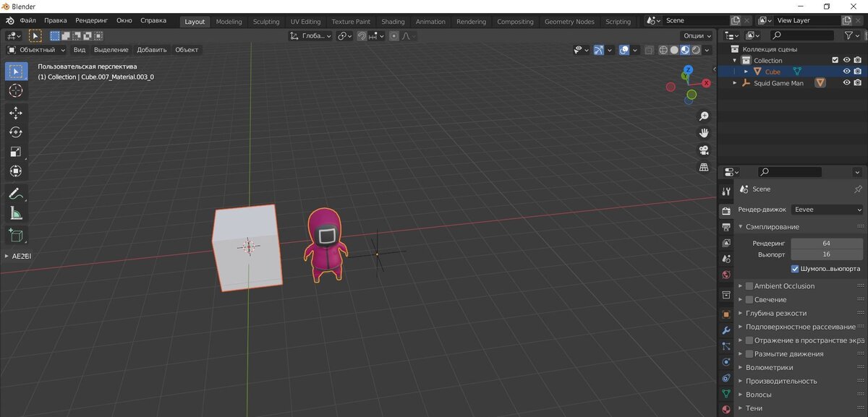
Task: Collapse the Сэмплирование panel
Action: [x=741, y=227]
